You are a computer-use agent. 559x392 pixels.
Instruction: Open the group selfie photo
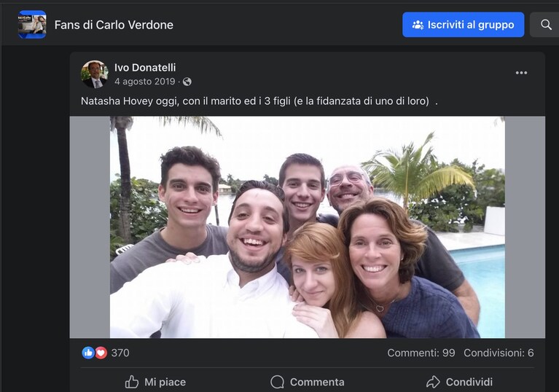pos(308,227)
